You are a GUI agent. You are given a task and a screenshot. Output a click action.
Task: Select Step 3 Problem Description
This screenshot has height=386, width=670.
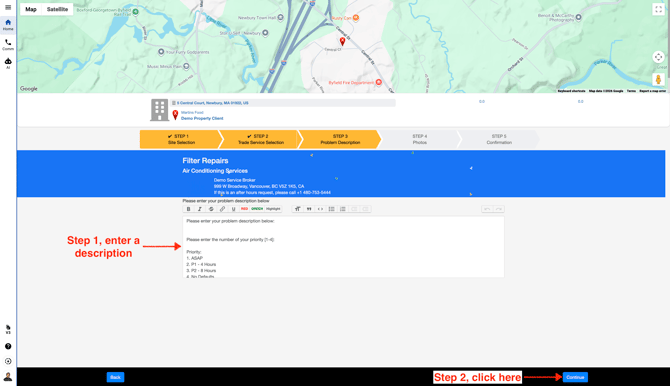point(340,139)
